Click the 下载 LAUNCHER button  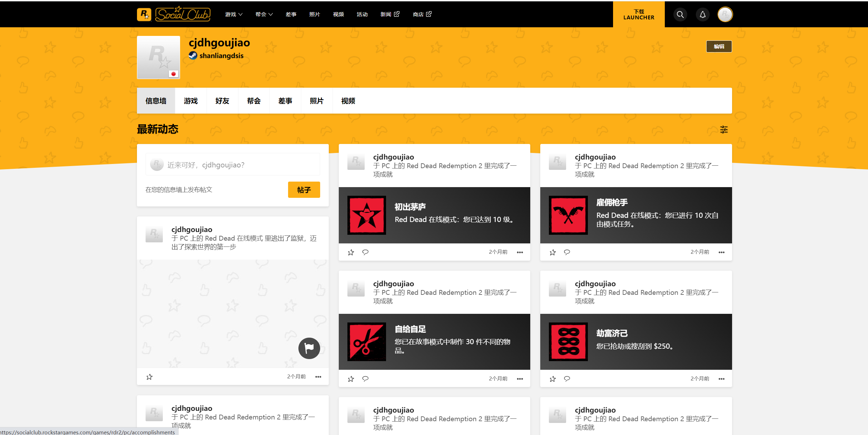pos(639,14)
